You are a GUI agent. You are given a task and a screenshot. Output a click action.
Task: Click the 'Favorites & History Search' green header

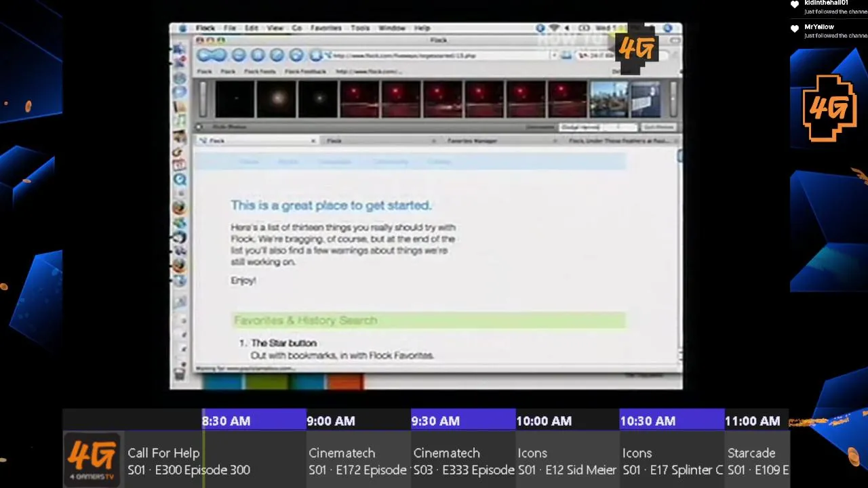coord(429,320)
